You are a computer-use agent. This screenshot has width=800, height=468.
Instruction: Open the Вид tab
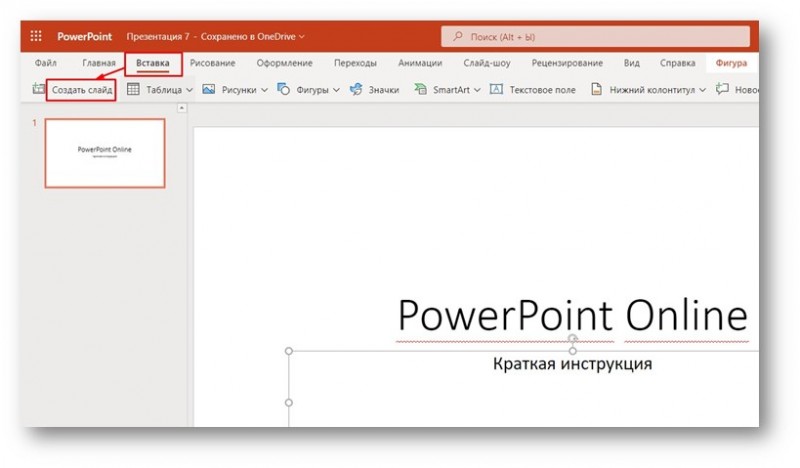pos(631,63)
